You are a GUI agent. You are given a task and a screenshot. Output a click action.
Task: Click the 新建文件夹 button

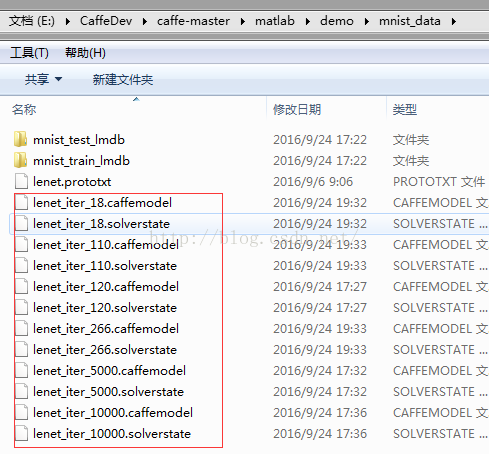123,80
